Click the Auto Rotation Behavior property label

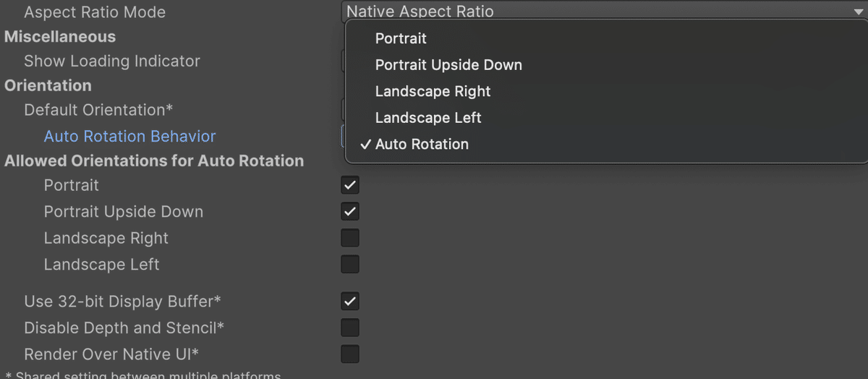click(129, 136)
